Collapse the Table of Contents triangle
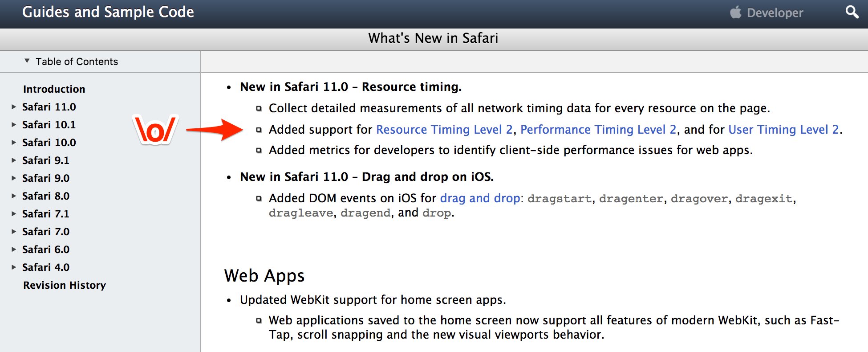The height and width of the screenshot is (352, 868). click(27, 61)
